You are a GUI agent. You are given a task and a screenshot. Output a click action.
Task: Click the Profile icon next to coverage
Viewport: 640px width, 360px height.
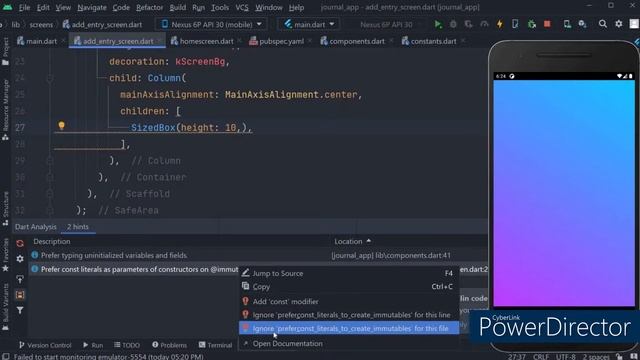coord(484,24)
